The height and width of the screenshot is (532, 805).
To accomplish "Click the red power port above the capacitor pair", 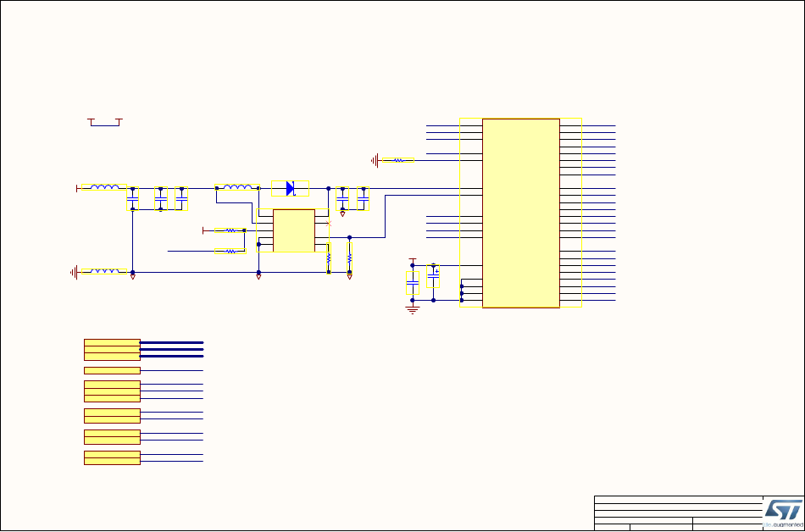I will pos(413,261).
